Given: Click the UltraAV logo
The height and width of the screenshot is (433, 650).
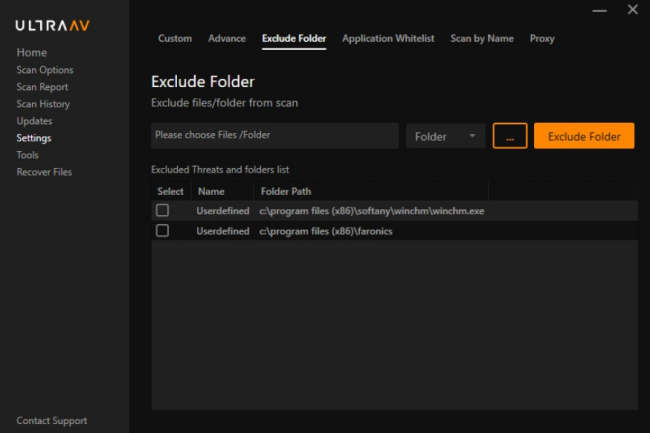Looking at the screenshot, I should click(52, 26).
